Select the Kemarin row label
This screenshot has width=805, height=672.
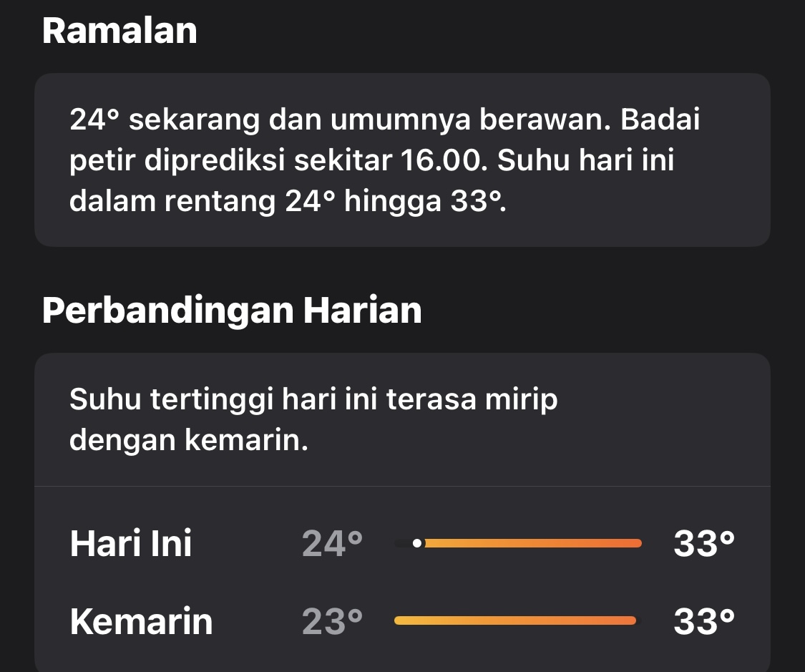[140, 622]
